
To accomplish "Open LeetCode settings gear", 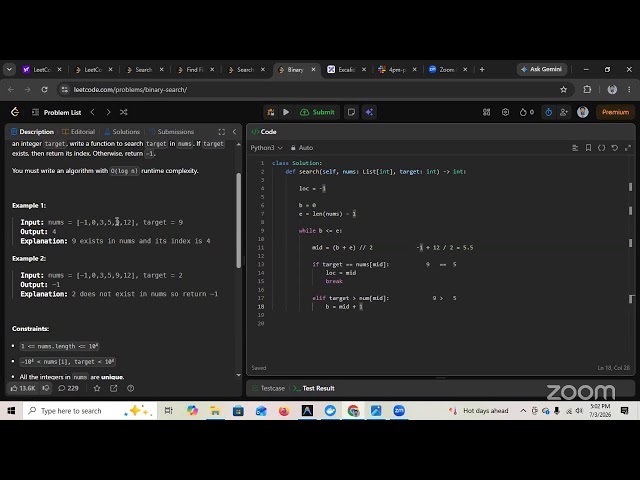I will pos(505,112).
